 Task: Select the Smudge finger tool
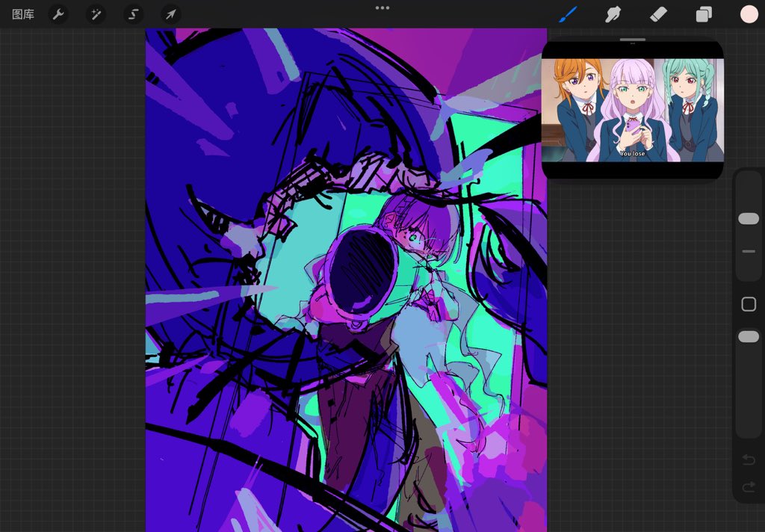[x=613, y=15]
